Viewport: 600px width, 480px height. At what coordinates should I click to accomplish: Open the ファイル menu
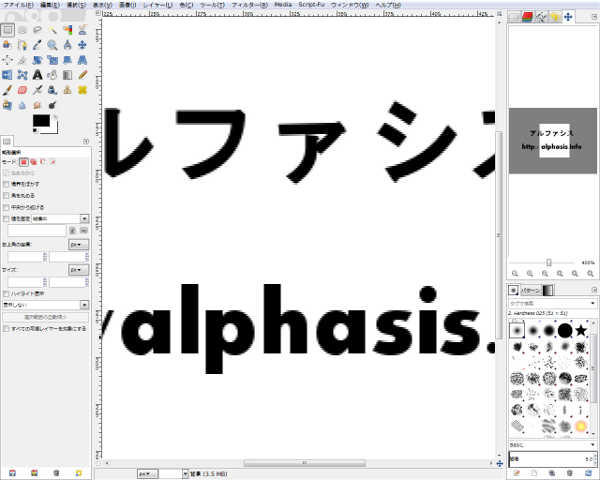(18, 5)
